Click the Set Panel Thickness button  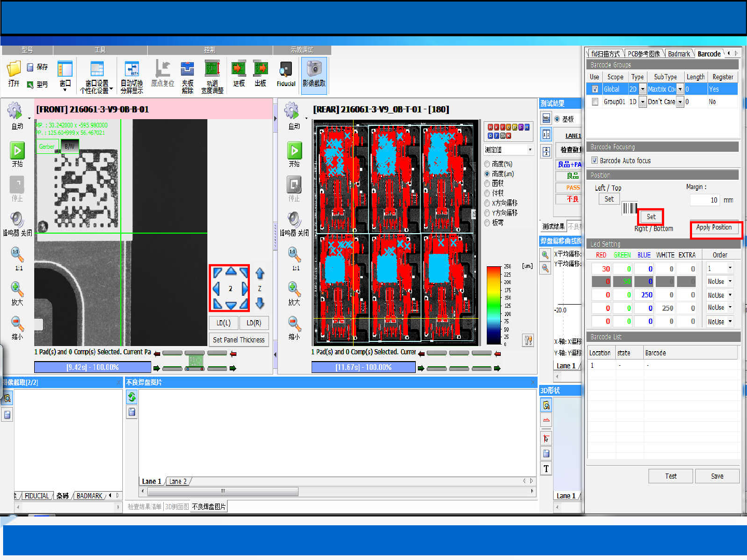click(x=238, y=340)
